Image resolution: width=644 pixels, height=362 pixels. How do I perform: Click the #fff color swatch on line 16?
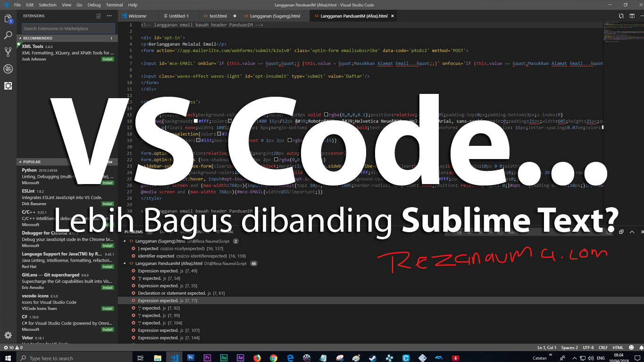[x=195, y=121]
